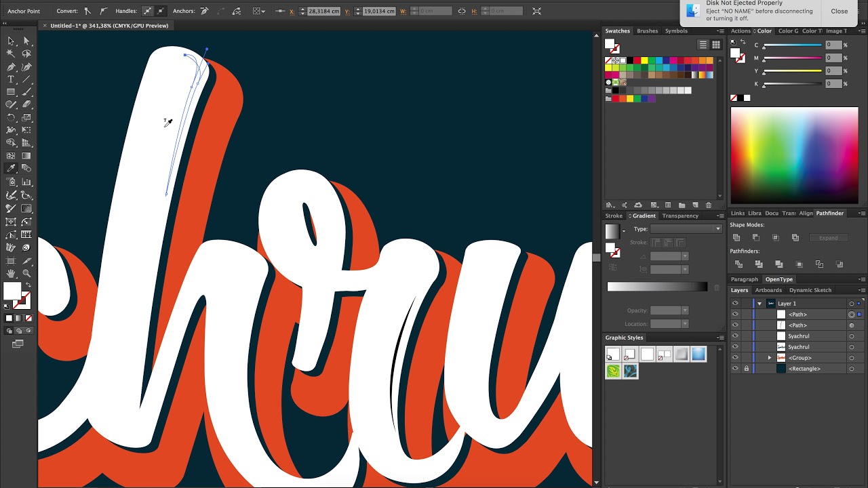Hide the Rectangle layer visibility eye
Screen dimensions: 868x488
735,369
